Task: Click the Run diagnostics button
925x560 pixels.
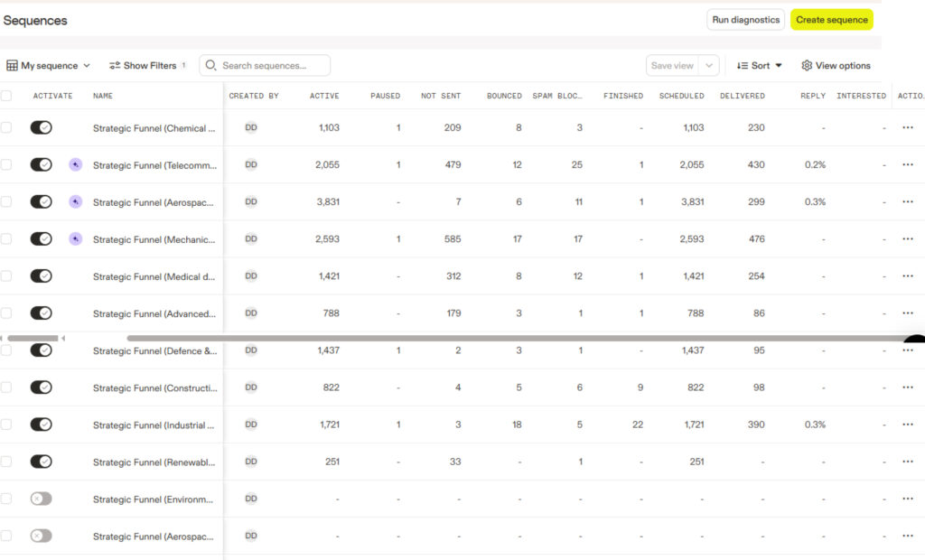Action: point(745,20)
